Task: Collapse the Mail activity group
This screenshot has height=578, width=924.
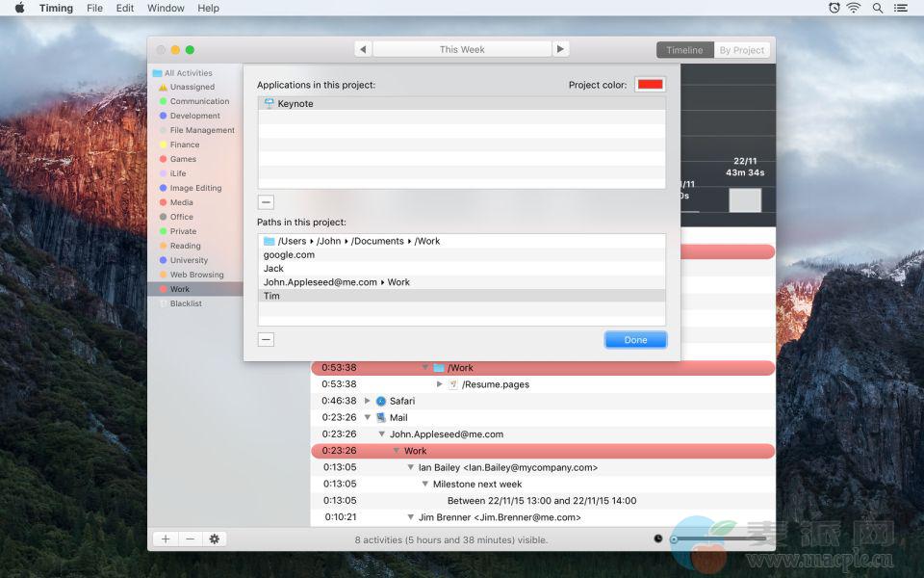Action: pos(367,418)
